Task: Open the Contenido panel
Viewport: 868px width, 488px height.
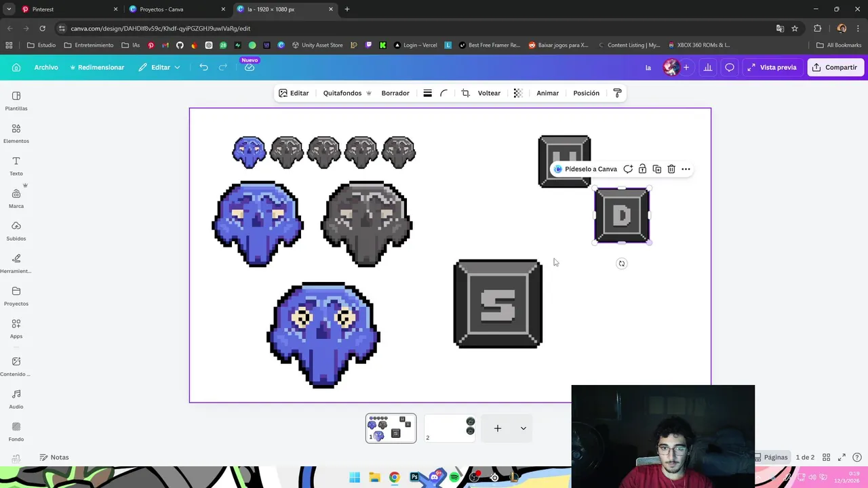Action: pyautogui.click(x=16, y=366)
